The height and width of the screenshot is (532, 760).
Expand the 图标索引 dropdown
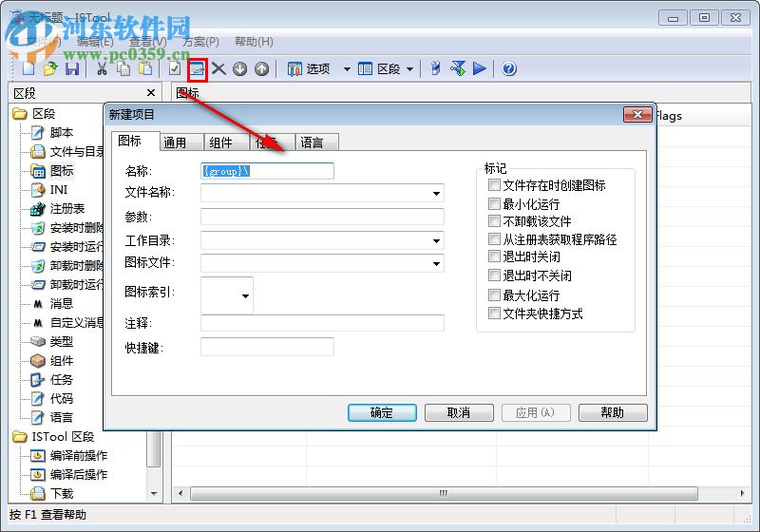pos(245,295)
